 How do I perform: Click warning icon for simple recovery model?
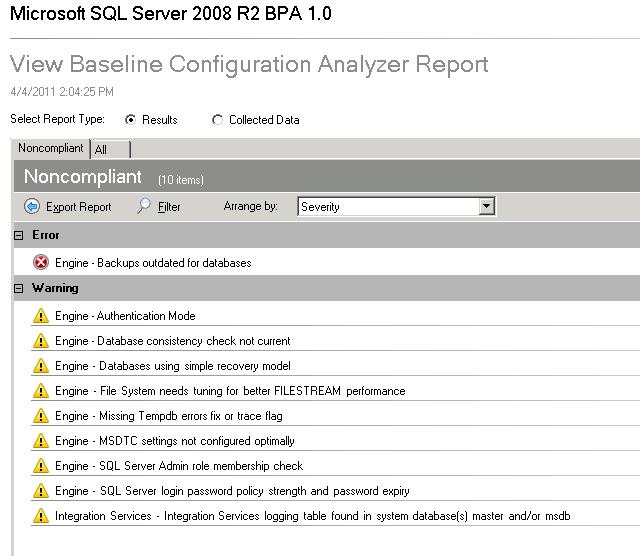click(41, 366)
